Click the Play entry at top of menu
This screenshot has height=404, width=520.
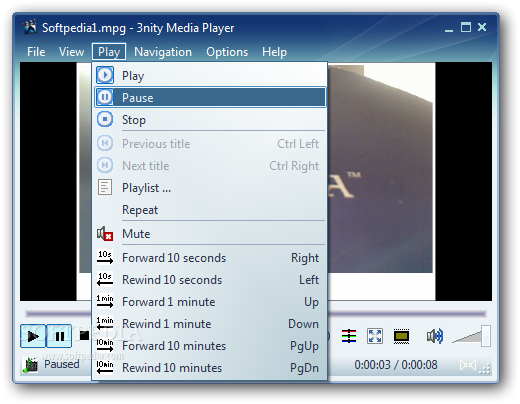click(210, 75)
